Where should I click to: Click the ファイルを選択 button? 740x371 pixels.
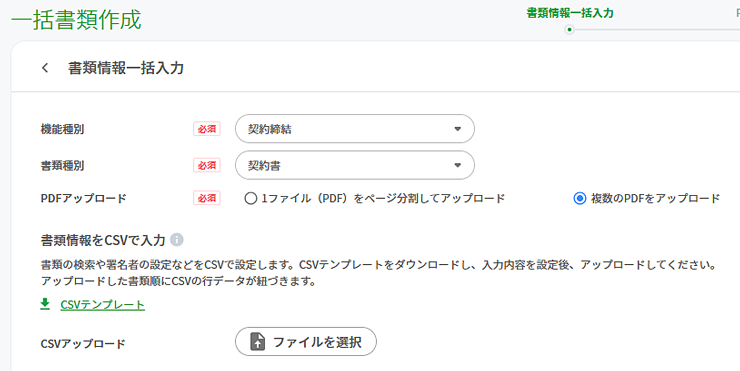click(306, 342)
